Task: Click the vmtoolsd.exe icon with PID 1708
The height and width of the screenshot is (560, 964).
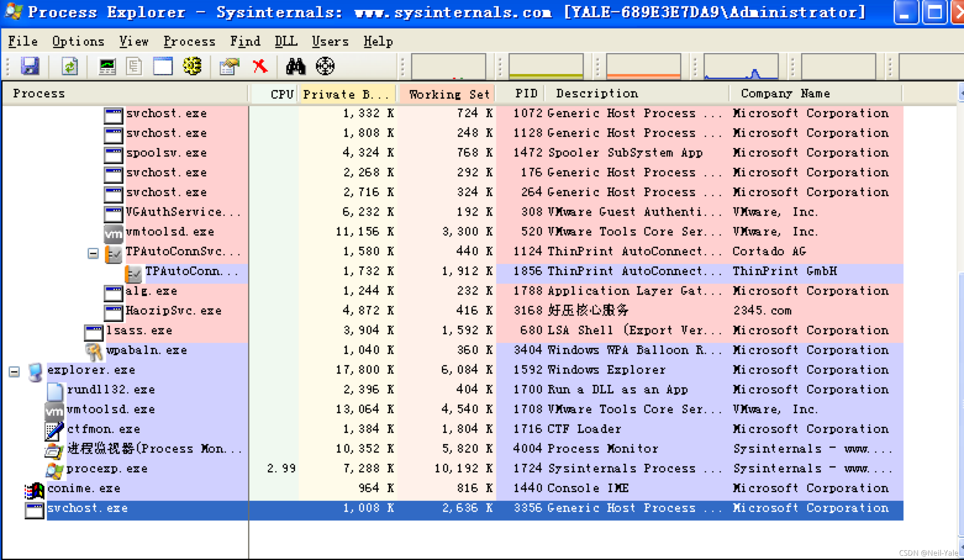Action: coord(54,411)
